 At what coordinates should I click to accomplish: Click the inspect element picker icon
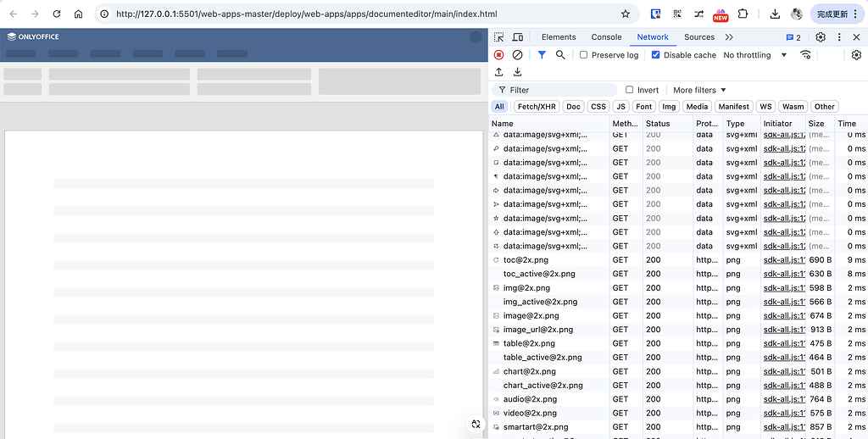[498, 37]
